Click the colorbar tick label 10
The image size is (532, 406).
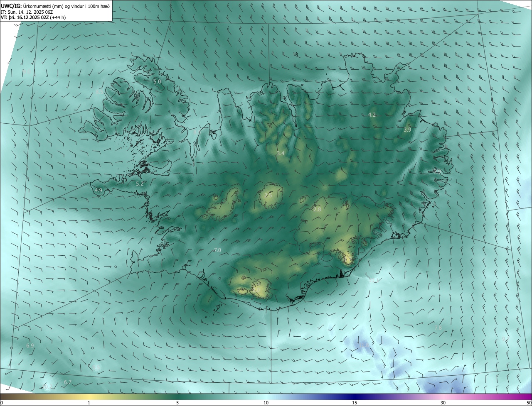coord(266,403)
